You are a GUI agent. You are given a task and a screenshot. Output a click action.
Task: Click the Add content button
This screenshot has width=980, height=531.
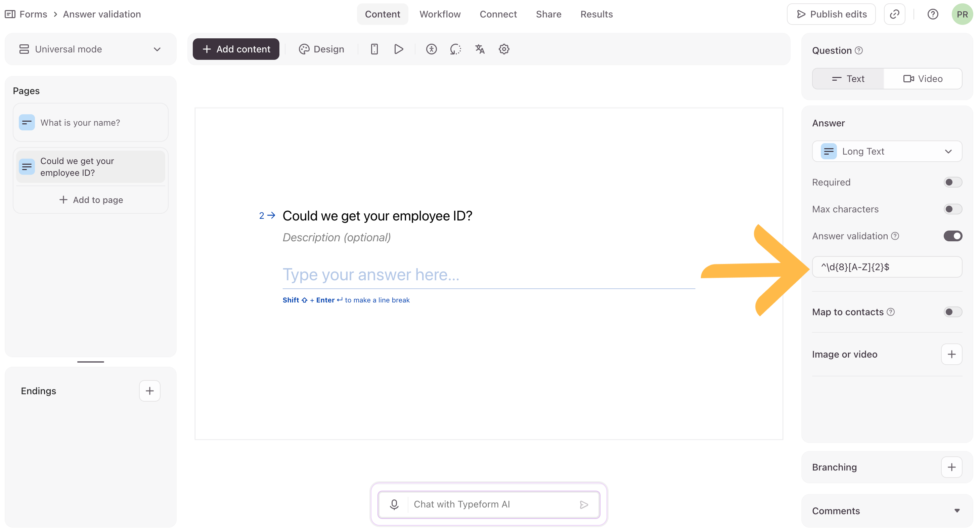tap(236, 49)
